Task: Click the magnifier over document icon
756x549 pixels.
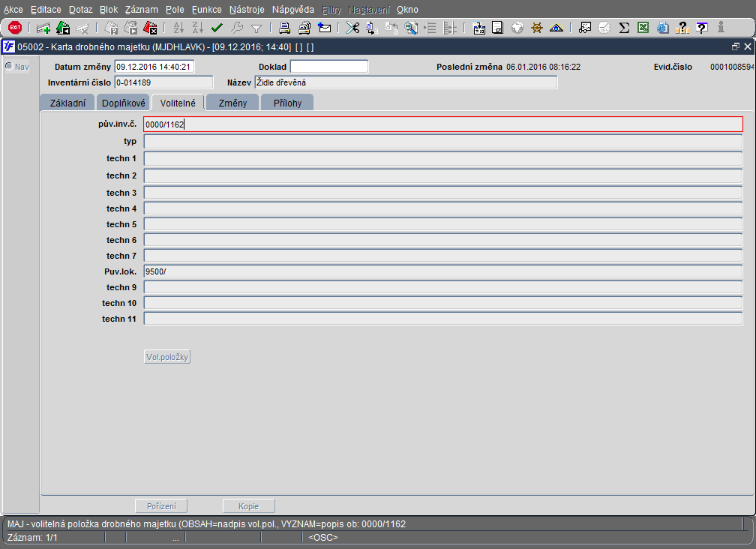Action: (x=411, y=28)
